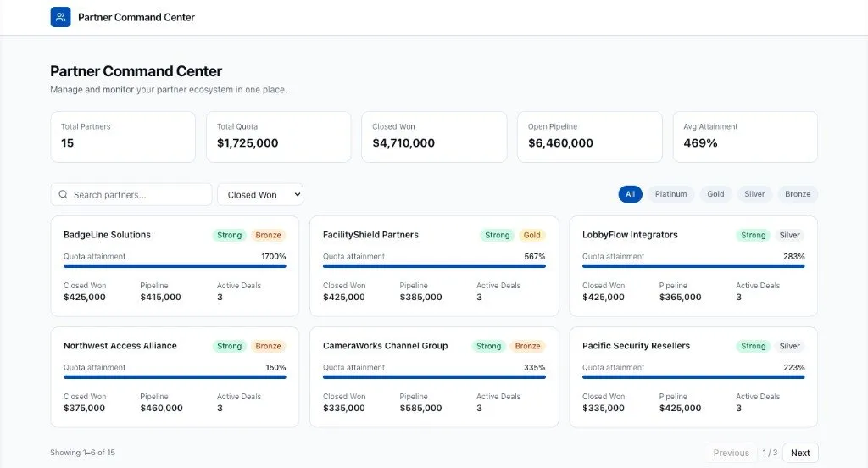Click the Strong badge on FacilityShield Partners
Image resolution: width=868 pixels, height=468 pixels.
497,235
